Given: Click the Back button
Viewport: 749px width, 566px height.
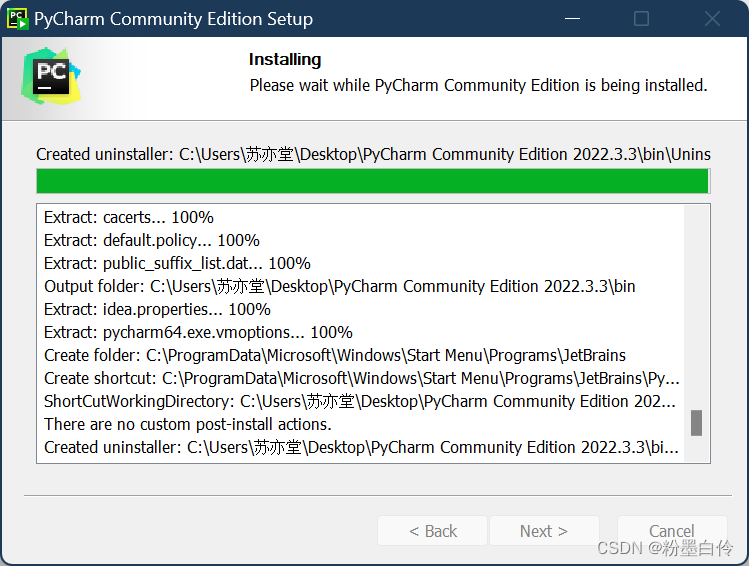Looking at the screenshot, I should point(432,531).
